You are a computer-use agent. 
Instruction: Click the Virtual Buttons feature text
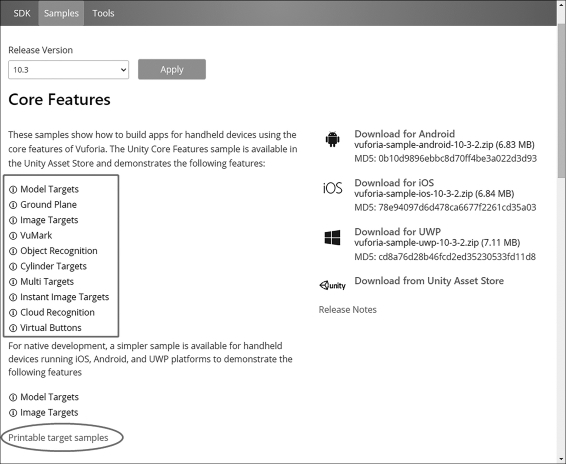51,328
